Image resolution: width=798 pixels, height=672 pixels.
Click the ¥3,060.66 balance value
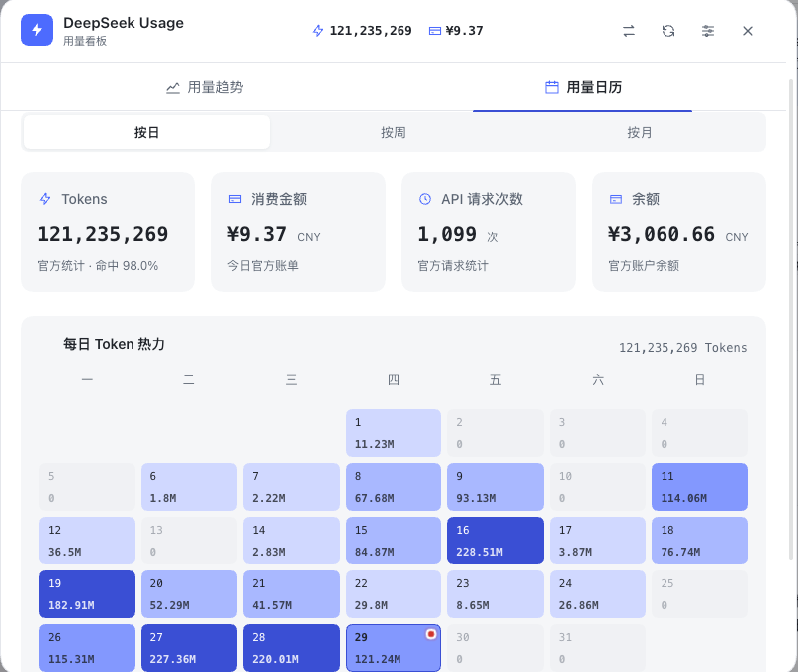[662, 234]
